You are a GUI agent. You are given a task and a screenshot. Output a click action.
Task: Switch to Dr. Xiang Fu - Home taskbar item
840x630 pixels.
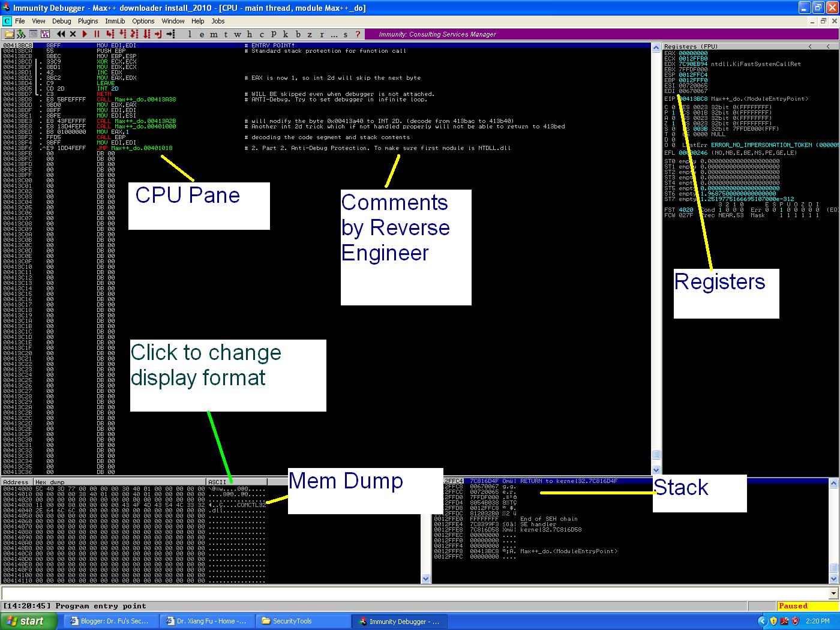coord(207,621)
